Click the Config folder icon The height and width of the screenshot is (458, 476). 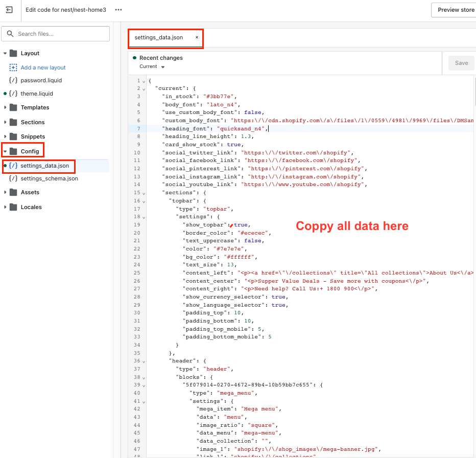point(13,151)
